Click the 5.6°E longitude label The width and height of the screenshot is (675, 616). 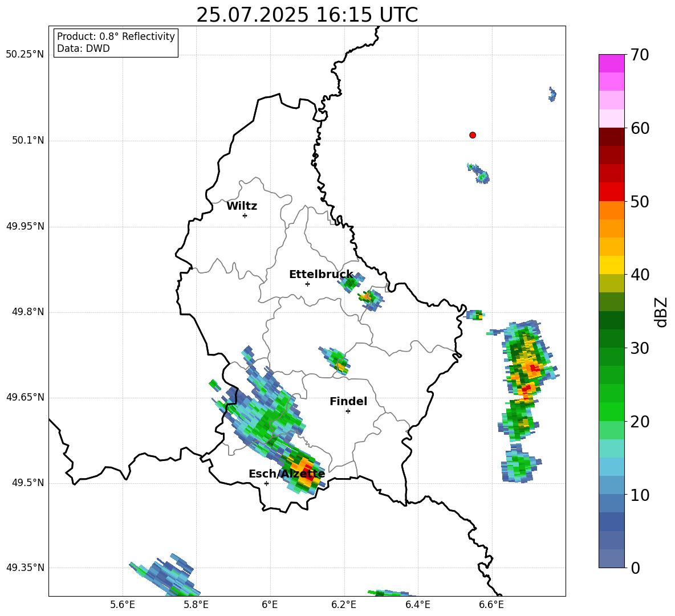tap(123, 605)
